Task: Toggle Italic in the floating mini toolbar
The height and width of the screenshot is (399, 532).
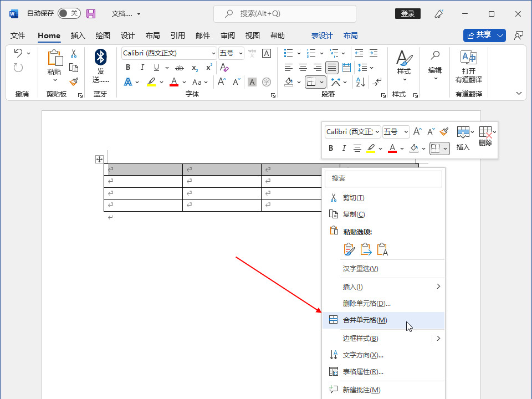Action: (344, 149)
